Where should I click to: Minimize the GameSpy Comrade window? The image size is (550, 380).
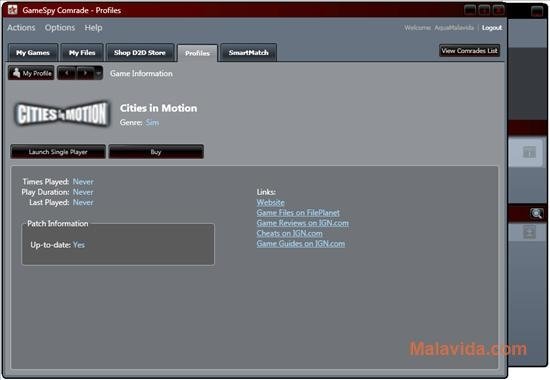pyautogui.click(x=470, y=10)
